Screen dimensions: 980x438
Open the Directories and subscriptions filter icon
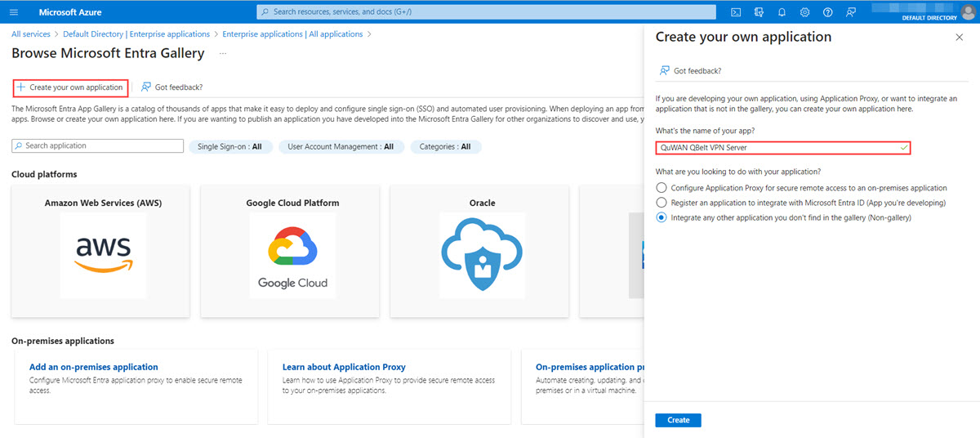point(759,12)
